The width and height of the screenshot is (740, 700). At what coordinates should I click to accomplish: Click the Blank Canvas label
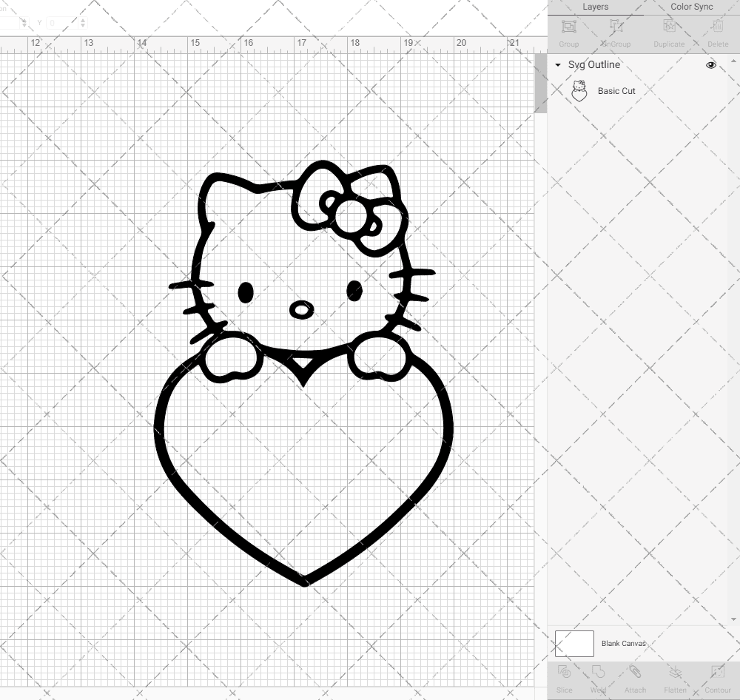(623, 644)
